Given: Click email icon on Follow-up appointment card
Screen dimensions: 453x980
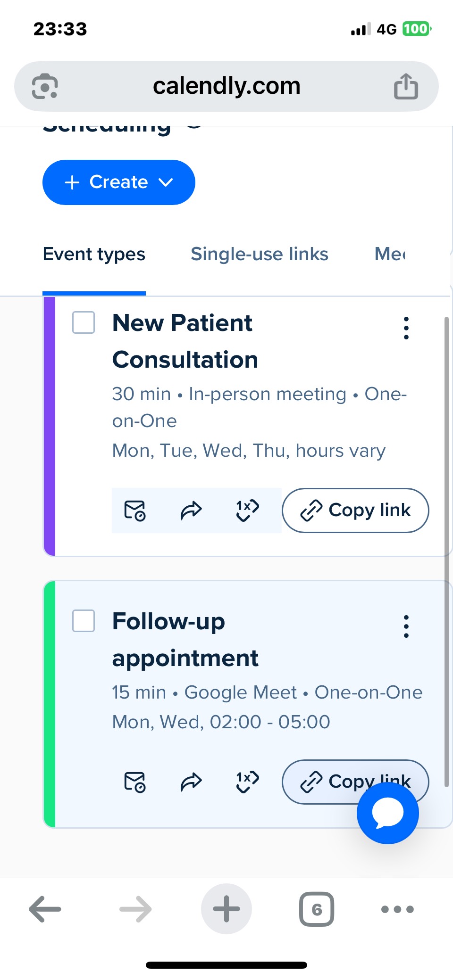Looking at the screenshot, I should pyautogui.click(x=135, y=782).
